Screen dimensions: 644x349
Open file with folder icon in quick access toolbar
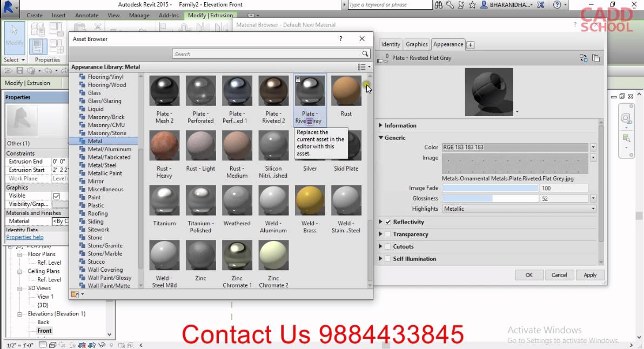pos(9,71)
